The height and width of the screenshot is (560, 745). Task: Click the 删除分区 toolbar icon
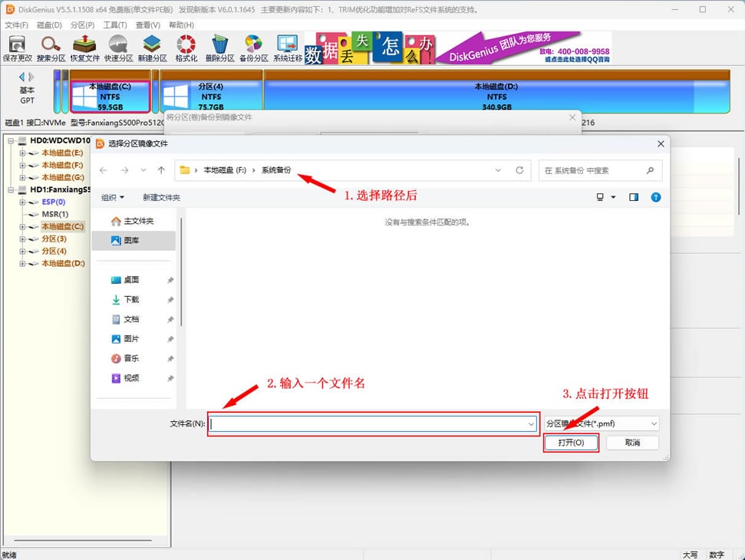219,48
